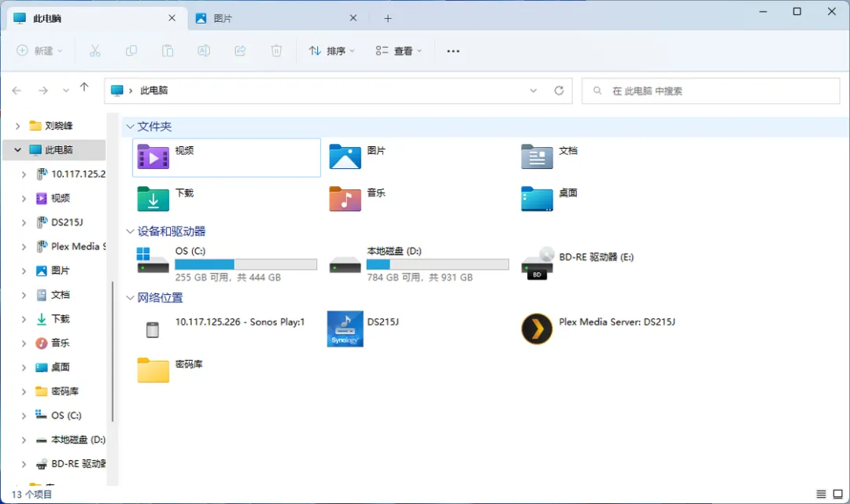Select 图片 in the navigation pane
Screen dimensions: 850x504
[x=60, y=270]
